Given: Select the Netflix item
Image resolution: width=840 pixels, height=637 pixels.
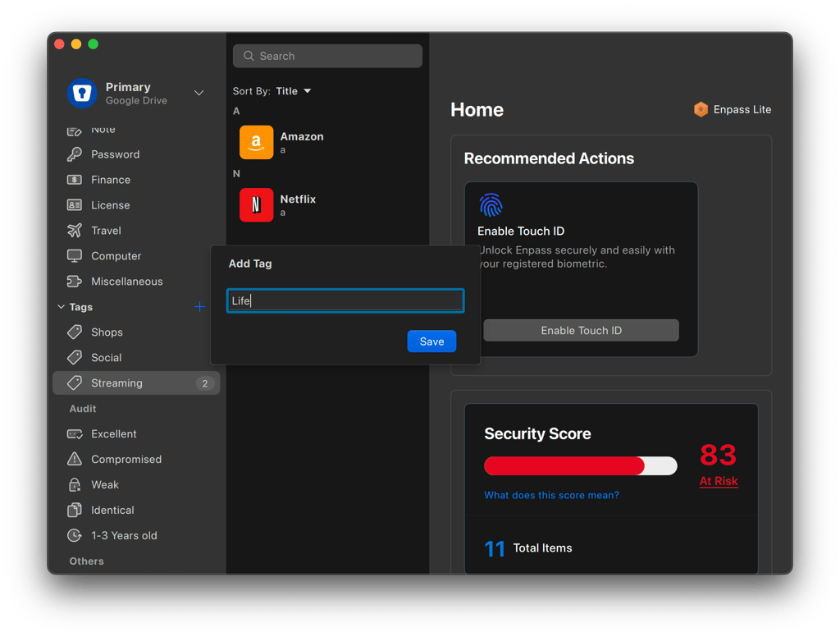Looking at the screenshot, I should click(327, 205).
